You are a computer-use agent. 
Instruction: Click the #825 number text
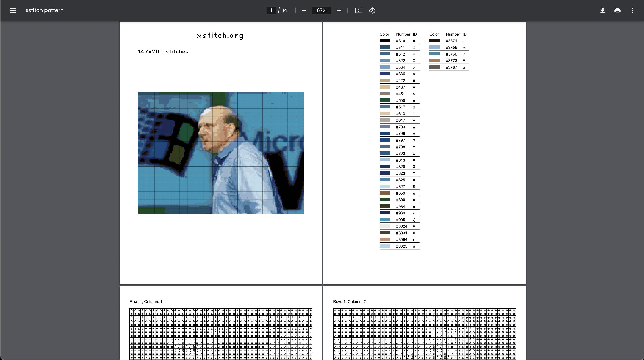401,180
